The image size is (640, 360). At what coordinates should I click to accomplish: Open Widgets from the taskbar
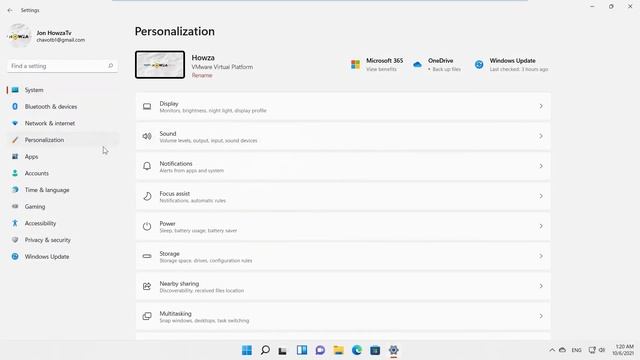pos(302,350)
